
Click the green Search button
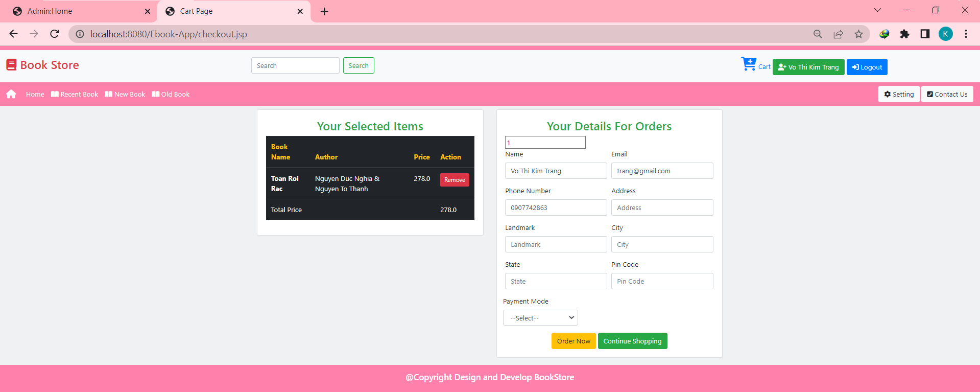tap(358, 65)
